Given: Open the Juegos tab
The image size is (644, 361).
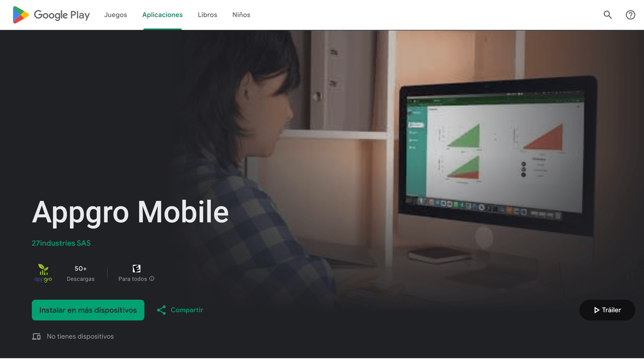Looking at the screenshot, I should point(115,15).
